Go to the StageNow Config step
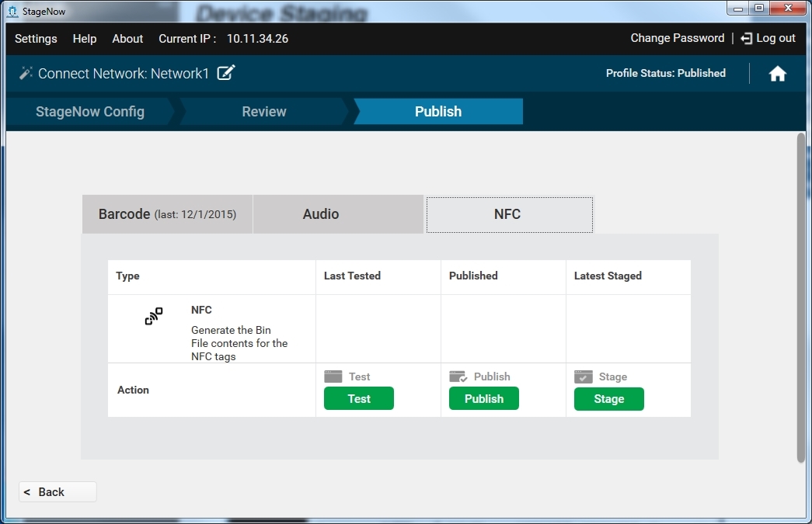 90,112
